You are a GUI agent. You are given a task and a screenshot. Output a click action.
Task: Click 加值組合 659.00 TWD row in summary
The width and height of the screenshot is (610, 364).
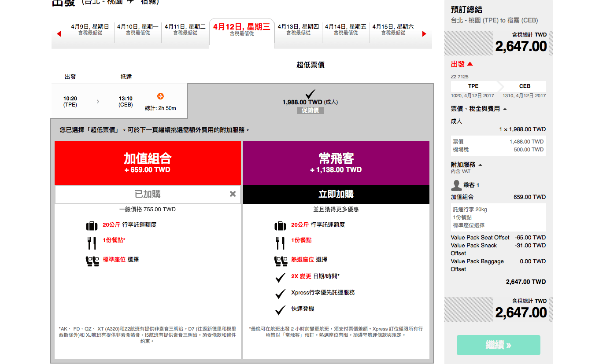[x=498, y=197]
